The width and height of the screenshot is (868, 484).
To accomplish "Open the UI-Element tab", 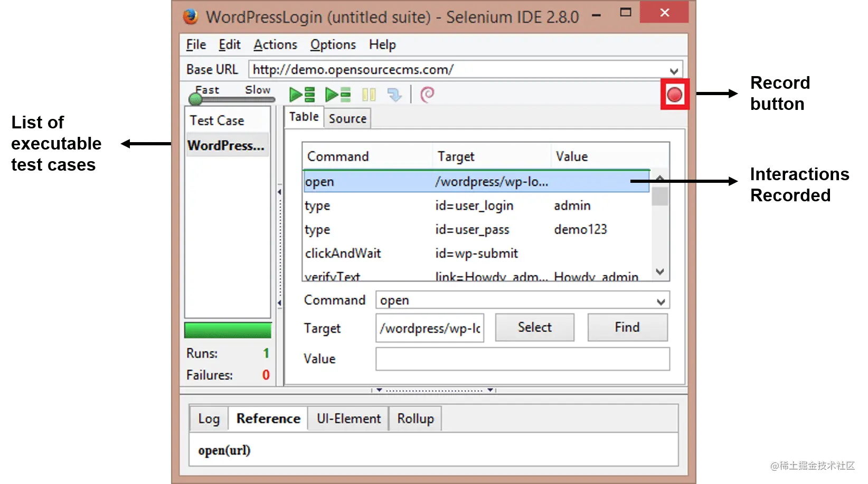I will tap(348, 419).
